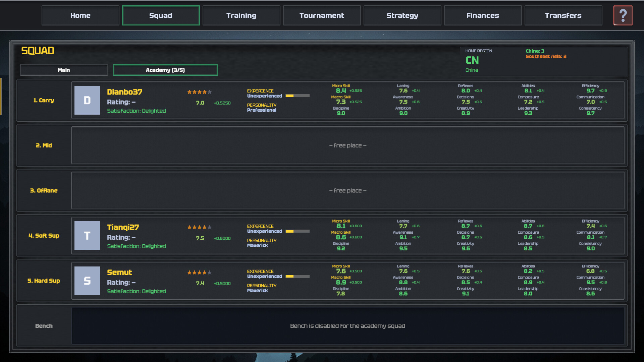The height and width of the screenshot is (362, 644).
Task: Click the '4. Soft Sup' role label
Action: [44, 236]
